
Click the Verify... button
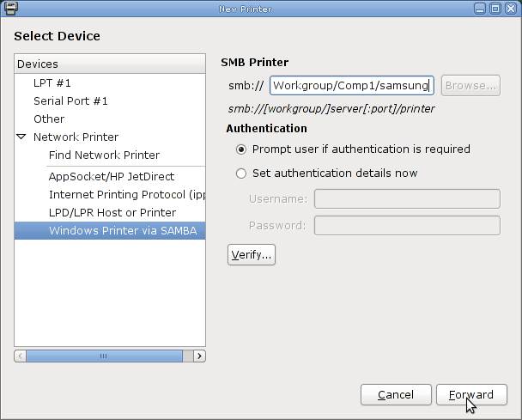point(252,255)
